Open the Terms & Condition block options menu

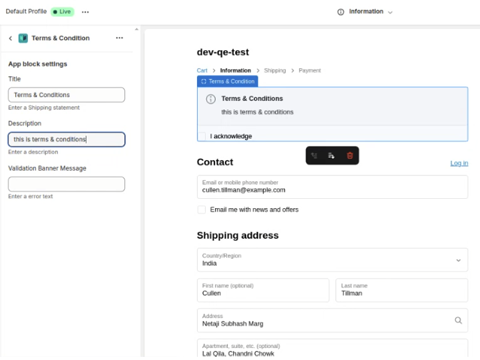[x=119, y=38]
